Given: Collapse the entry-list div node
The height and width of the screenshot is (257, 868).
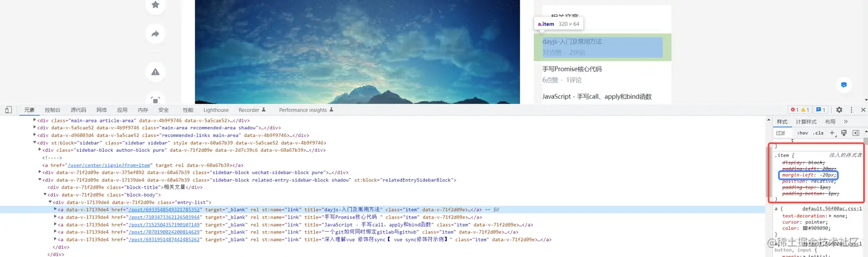Looking at the screenshot, I should [50, 202].
